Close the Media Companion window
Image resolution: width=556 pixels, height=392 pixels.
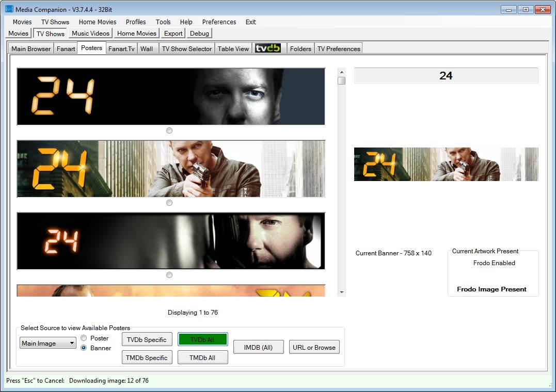click(x=543, y=10)
